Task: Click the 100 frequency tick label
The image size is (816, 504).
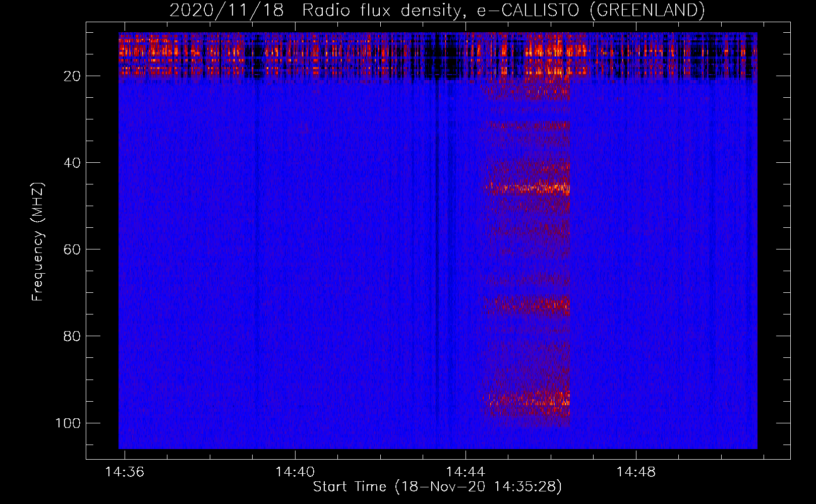Action: [68, 423]
